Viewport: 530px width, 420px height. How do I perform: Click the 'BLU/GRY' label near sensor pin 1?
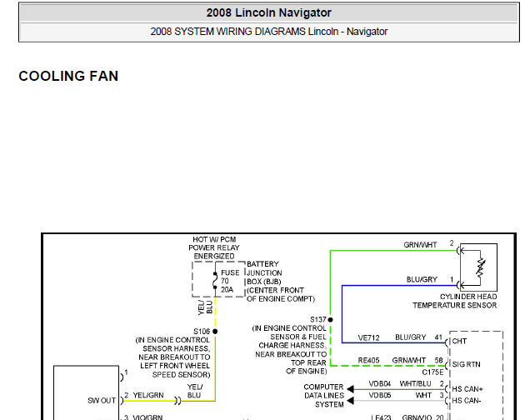coord(422,279)
